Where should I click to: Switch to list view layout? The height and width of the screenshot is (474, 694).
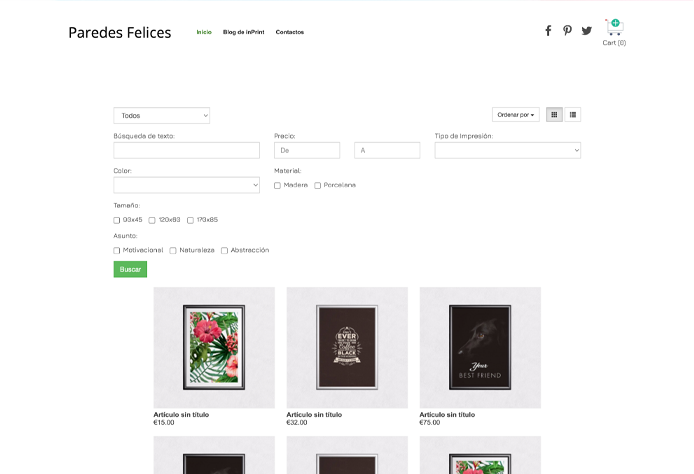573,115
